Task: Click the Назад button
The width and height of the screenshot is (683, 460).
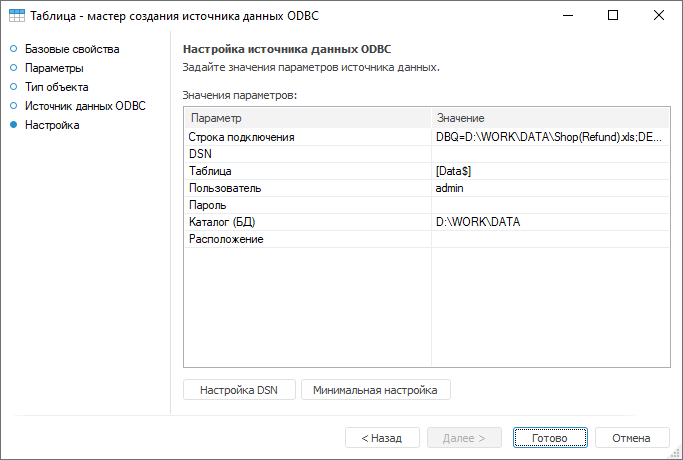Action: pyautogui.click(x=382, y=438)
